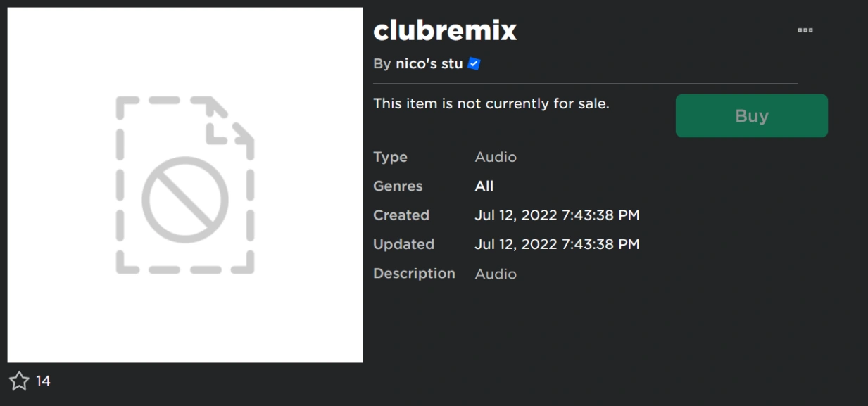868x406 pixels.
Task: Open creator nico's stu profile link
Action: tap(429, 64)
